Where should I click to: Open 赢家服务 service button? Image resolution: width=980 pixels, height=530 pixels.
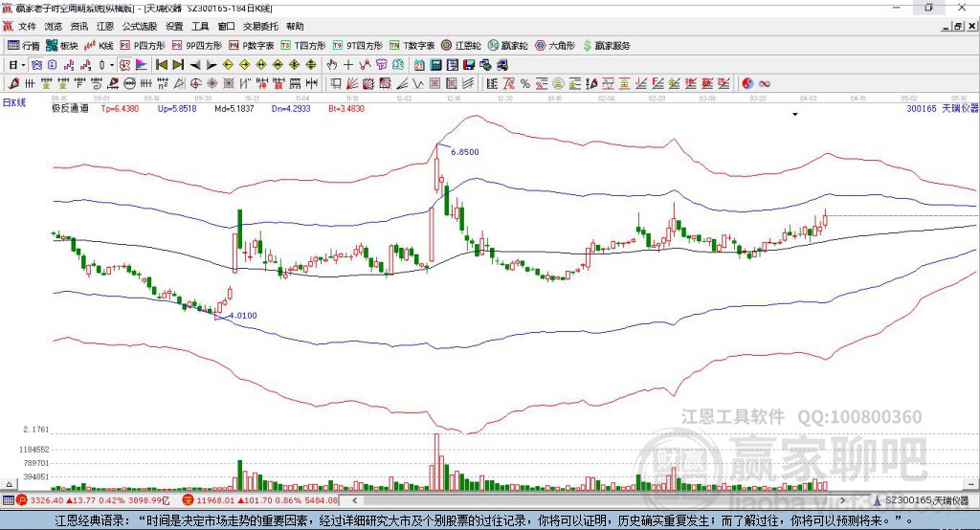point(606,46)
